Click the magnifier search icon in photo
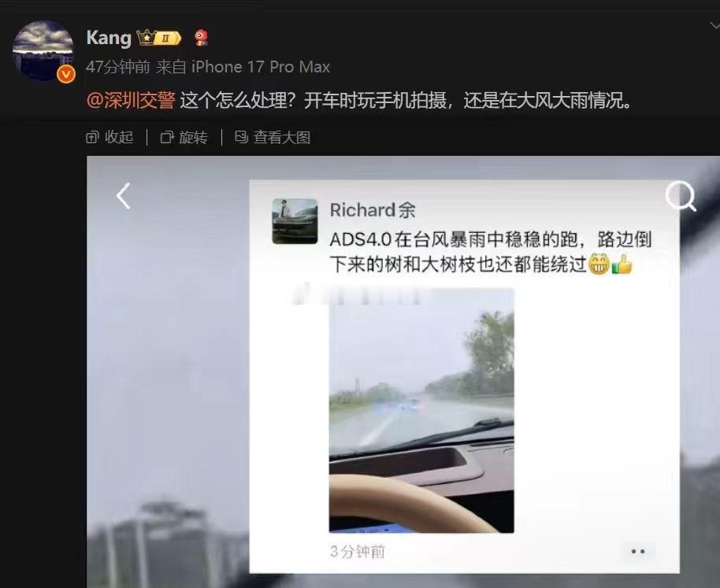Viewport: 720px width, 588px height. (x=681, y=196)
